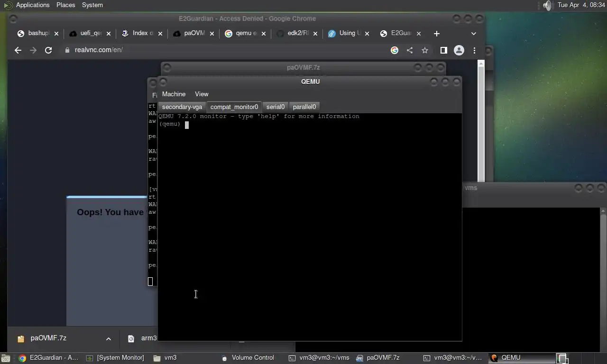This screenshot has width=607, height=364.
Task: Click the Chrome page vertical scrollbar
Action: click(481, 121)
